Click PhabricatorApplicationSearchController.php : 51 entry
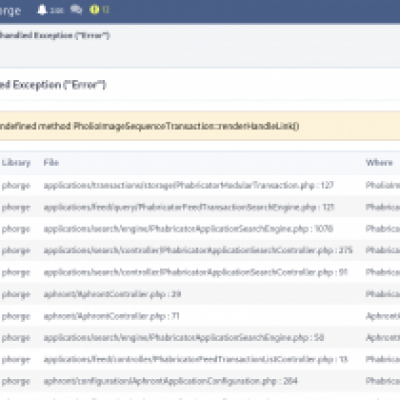This screenshot has height=400, width=400. click(x=196, y=272)
